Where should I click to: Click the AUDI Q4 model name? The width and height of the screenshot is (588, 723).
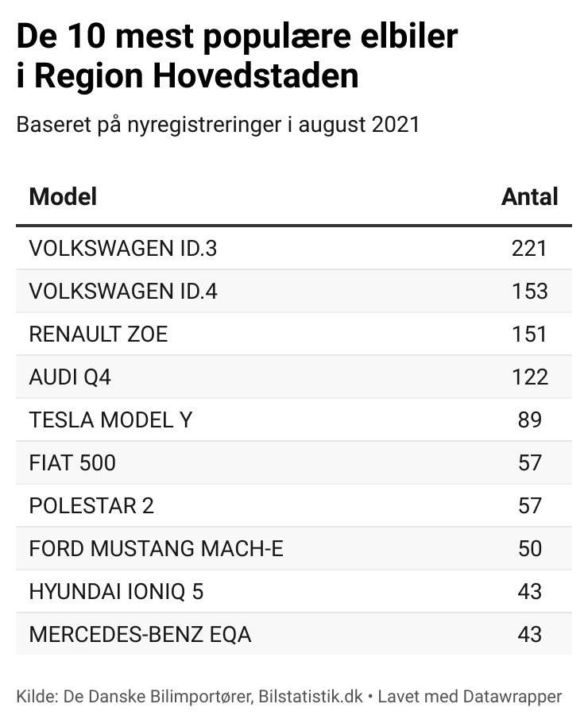(x=70, y=377)
